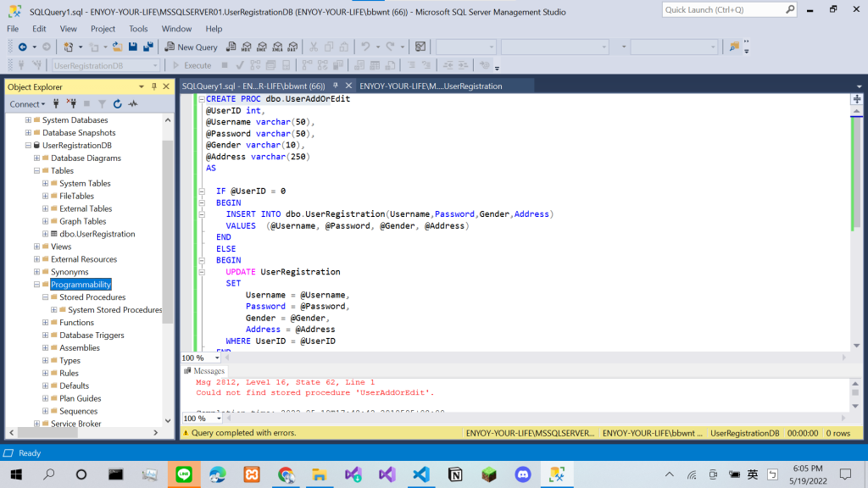
Task: Open Analysis Services DAX Query icon
Action: [x=292, y=47]
